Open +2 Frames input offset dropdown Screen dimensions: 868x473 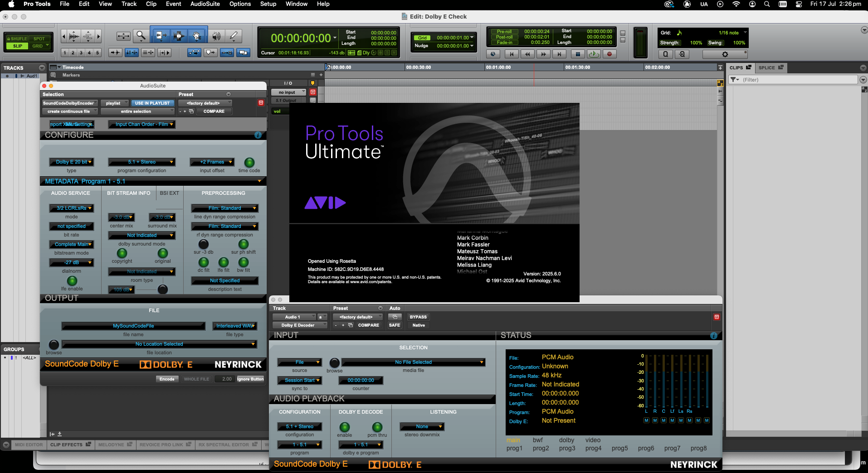[x=212, y=162]
